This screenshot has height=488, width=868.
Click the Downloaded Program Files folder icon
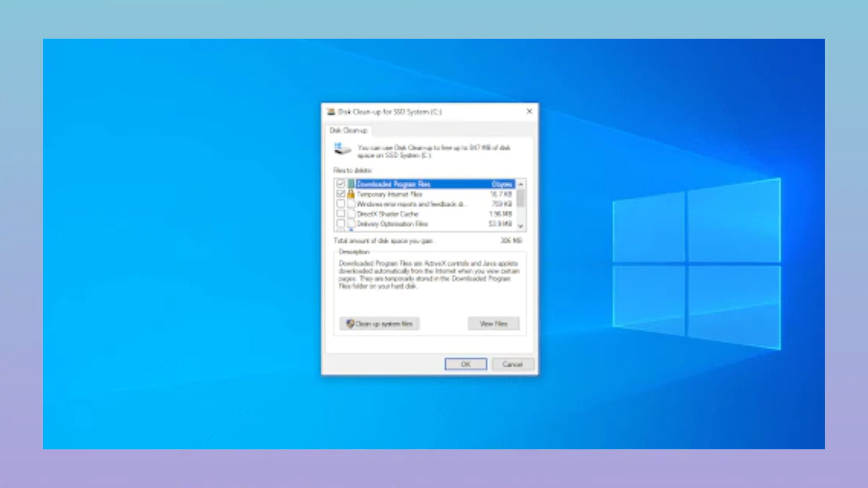pos(351,184)
